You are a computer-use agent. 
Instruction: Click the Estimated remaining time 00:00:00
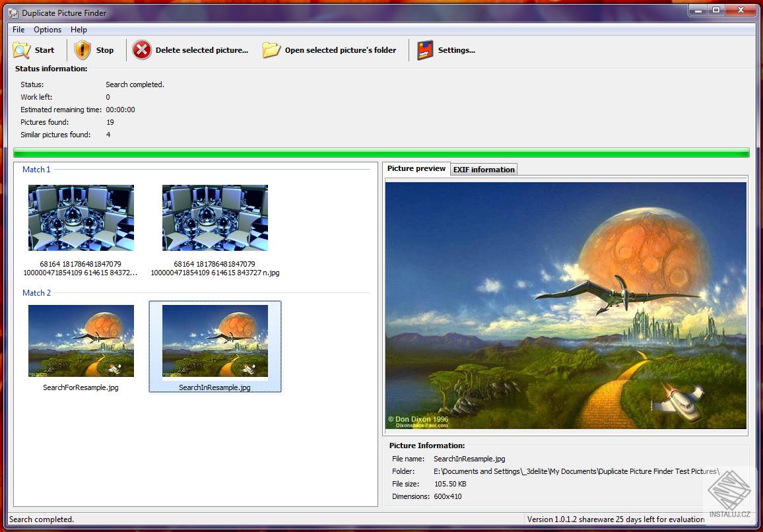pyautogui.click(x=120, y=110)
